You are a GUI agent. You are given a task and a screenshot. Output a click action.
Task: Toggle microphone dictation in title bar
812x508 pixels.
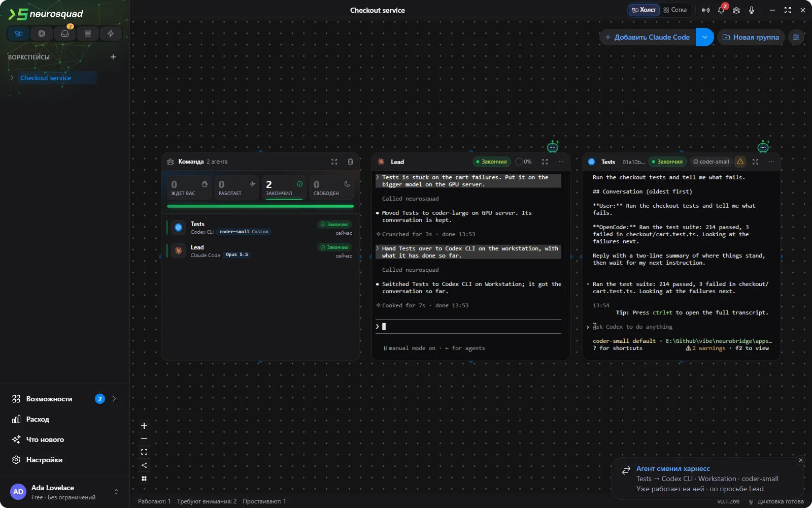(x=752, y=10)
